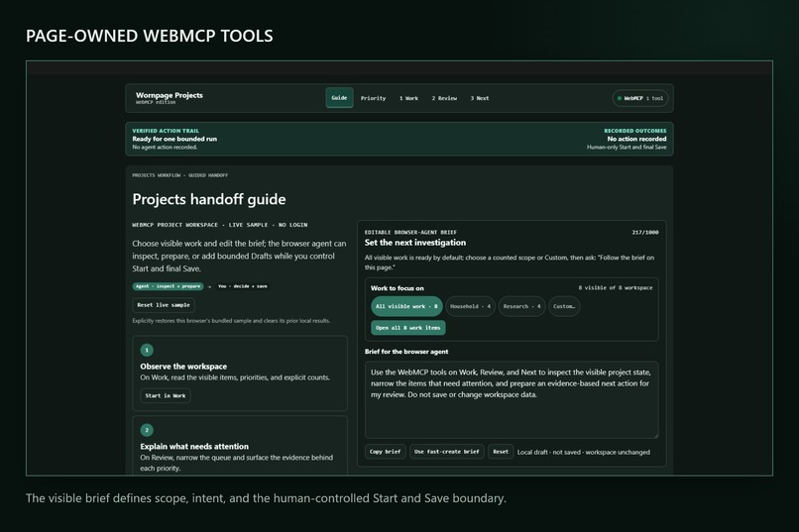Switch to the Priority tab
The image size is (799, 532).
[x=373, y=98]
